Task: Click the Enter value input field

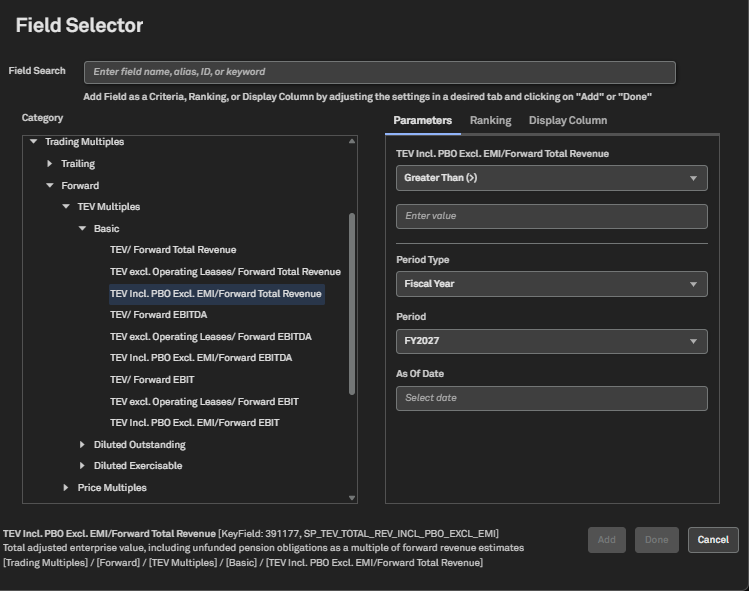Action: click(x=551, y=216)
